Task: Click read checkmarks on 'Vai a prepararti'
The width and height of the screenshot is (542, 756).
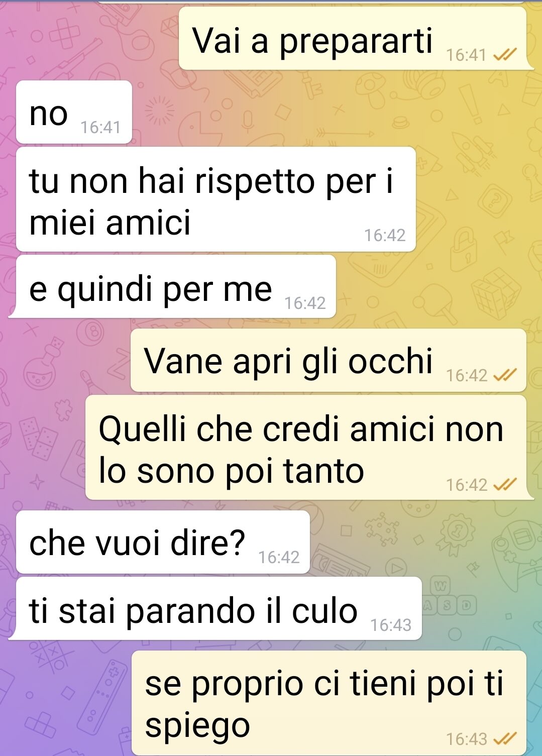Action: point(505,55)
